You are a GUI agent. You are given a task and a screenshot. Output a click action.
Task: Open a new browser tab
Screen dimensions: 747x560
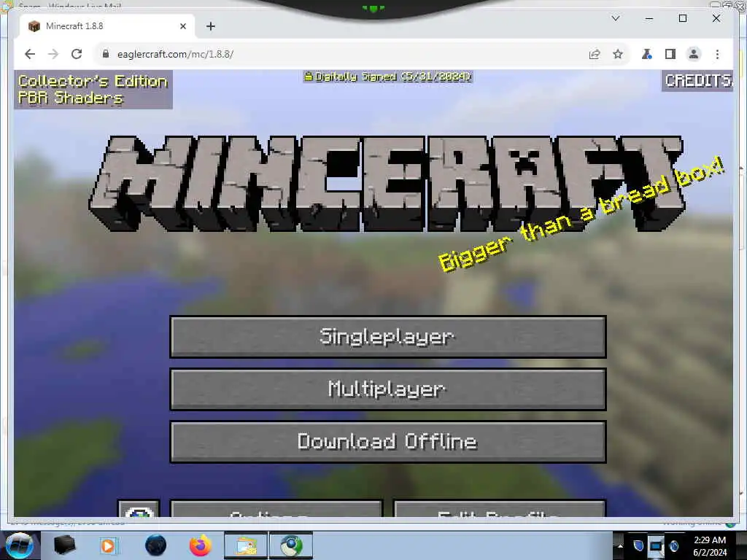[211, 26]
